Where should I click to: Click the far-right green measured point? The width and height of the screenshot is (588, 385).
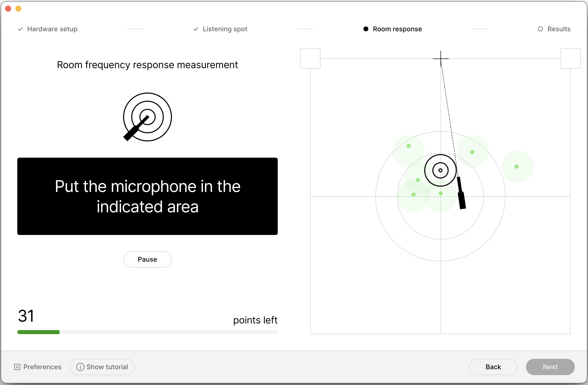[517, 167]
